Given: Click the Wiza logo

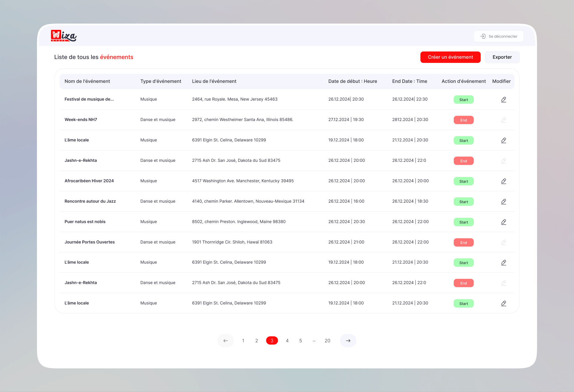Looking at the screenshot, I should pos(64,36).
